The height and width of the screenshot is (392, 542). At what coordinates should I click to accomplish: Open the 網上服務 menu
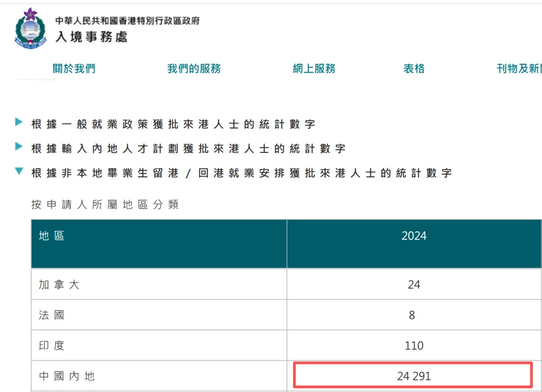tap(314, 69)
